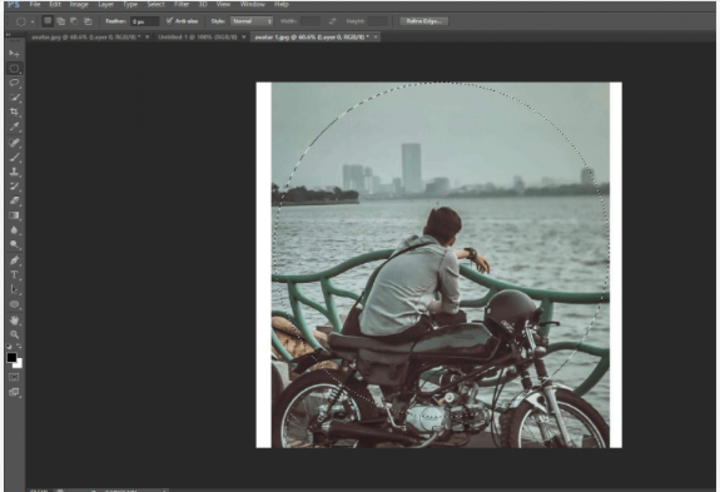Select the Crop tool

[14, 112]
